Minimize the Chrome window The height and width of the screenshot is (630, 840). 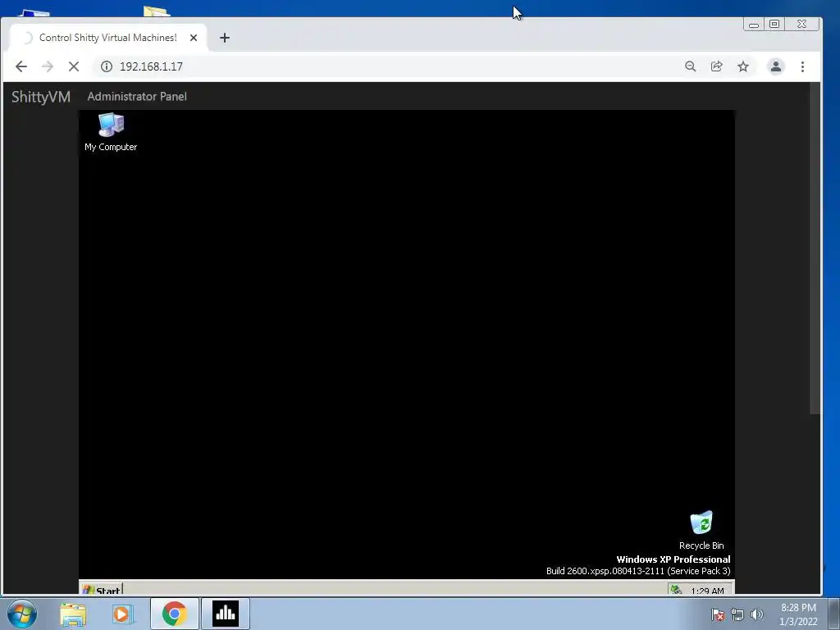click(754, 24)
